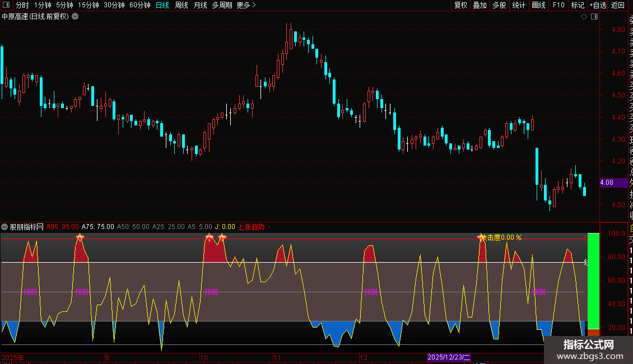Screen dimensions: 633x364
Task: Select the 1分钟 period
Action: coord(43,5)
